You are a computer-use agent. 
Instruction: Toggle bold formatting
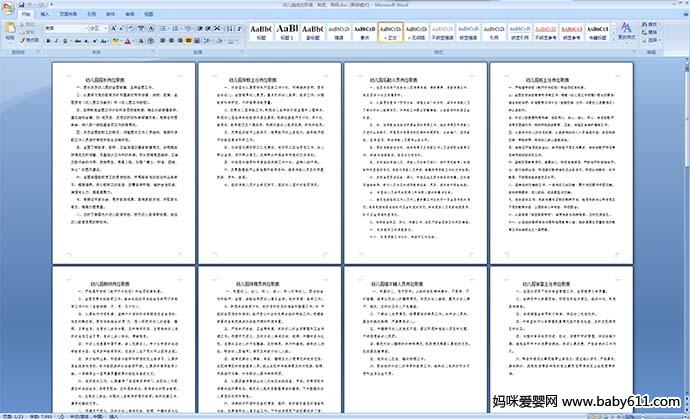coord(48,42)
